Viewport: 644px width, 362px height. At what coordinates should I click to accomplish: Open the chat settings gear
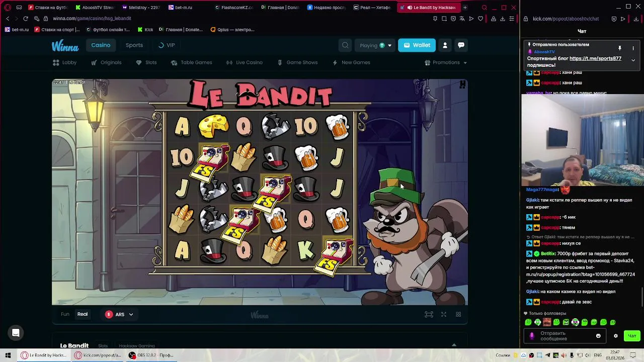pyautogui.click(x=615, y=336)
